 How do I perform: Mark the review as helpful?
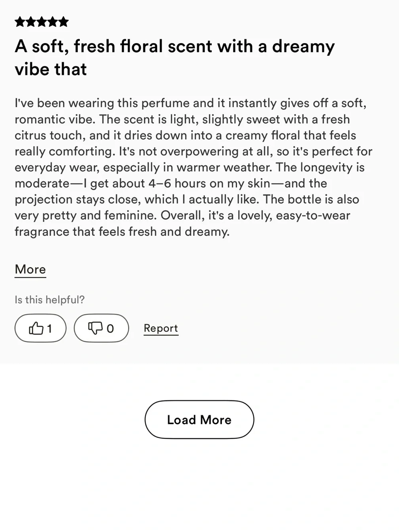[x=40, y=328]
